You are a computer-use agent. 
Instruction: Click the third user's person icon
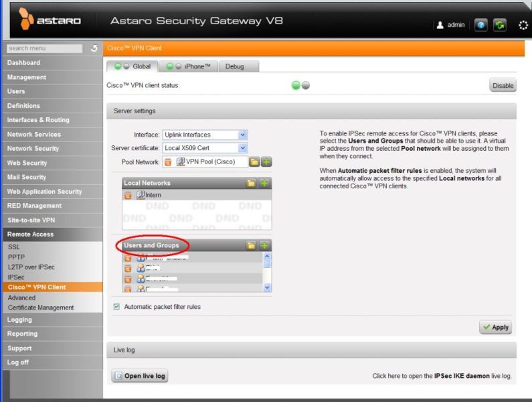141,279
